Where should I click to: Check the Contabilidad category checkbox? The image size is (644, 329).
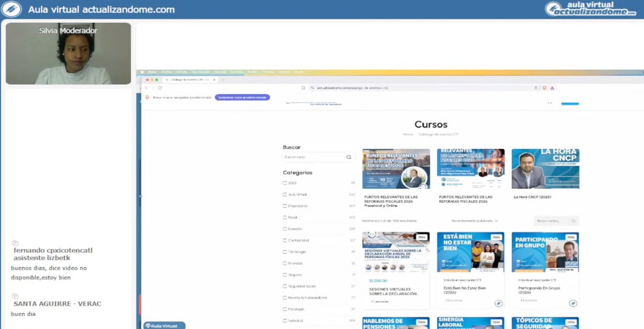point(285,240)
